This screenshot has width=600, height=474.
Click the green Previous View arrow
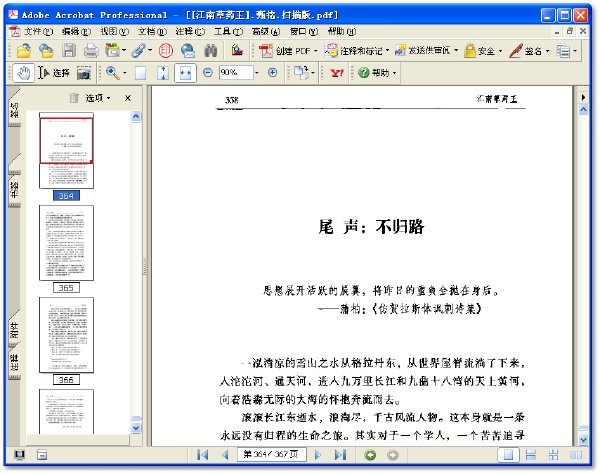coord(370,455)
